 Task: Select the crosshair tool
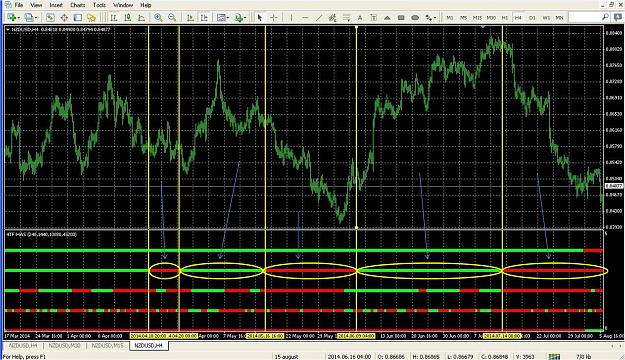pyautogui.click(x=274, y=18)
